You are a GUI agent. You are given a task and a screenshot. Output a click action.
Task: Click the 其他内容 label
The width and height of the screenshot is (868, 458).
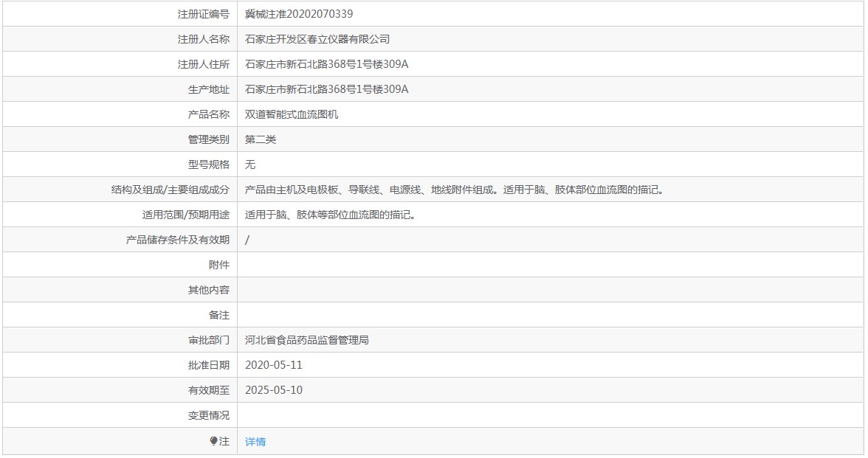(209, 290)
